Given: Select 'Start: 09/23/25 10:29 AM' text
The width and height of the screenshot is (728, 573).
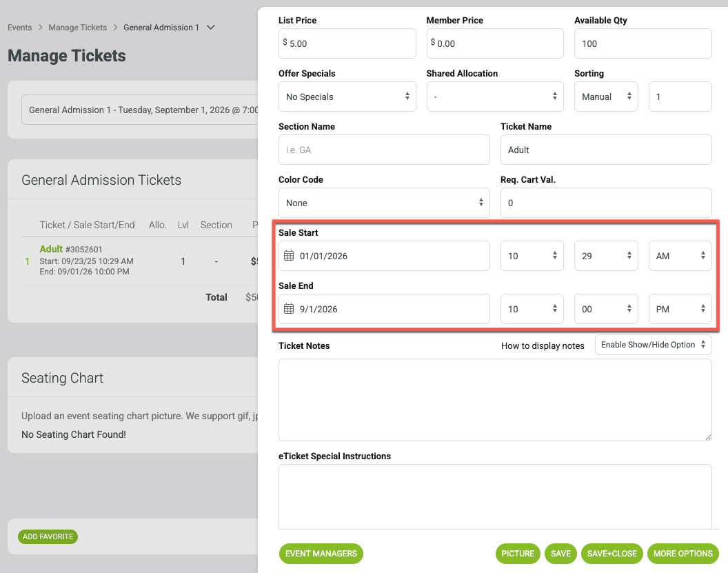Looking at the screenshot, I should [86, 261].
